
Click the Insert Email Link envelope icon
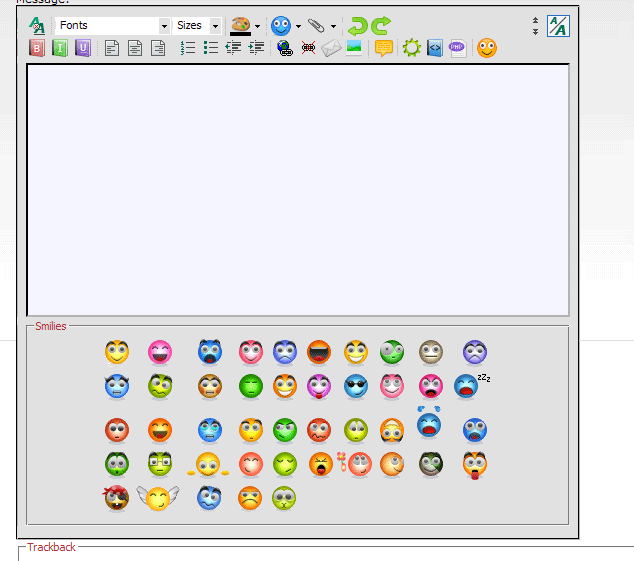[x=331, y=48]
